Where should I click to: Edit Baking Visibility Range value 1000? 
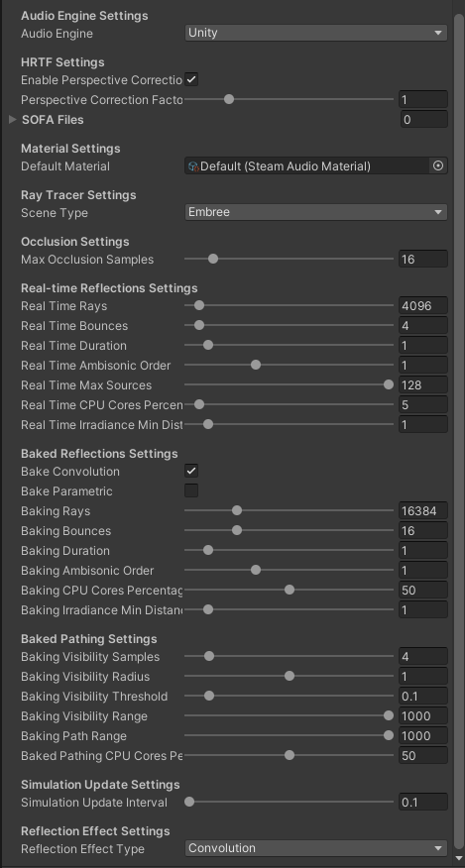click(423, 715)
